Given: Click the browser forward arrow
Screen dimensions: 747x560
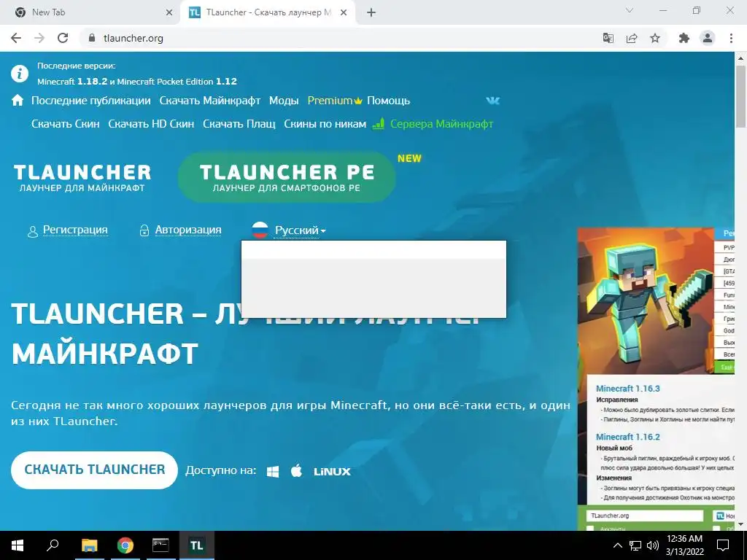Looking at the screenshot, I should (39, 38).
